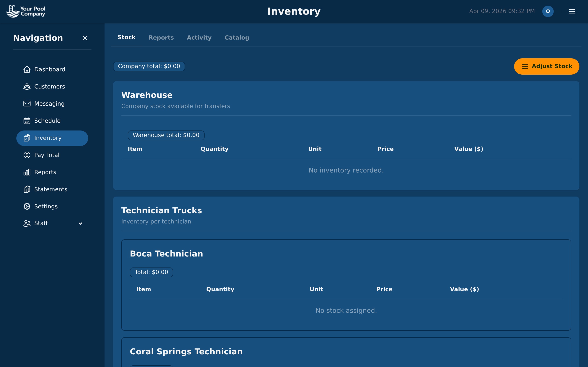
Task: Click the Customers people icon
Action: coord(27,86)
